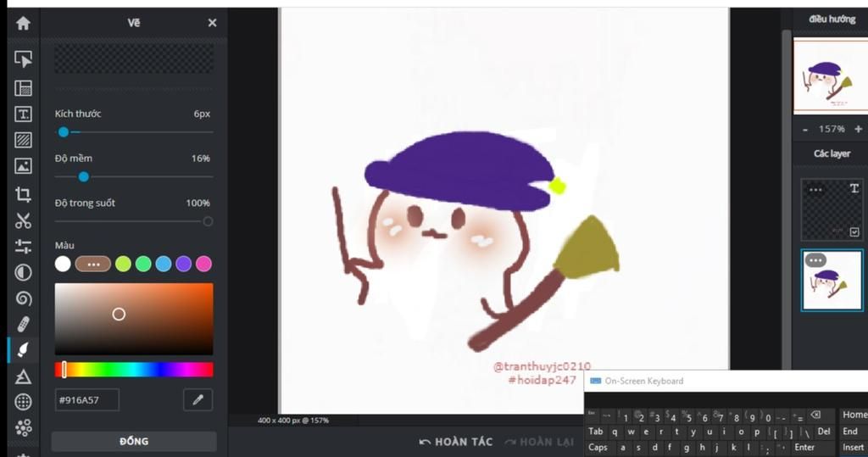This screenshot has width=868, height=457.
Task: Select the Crop tool
Action: pos(23,194)
